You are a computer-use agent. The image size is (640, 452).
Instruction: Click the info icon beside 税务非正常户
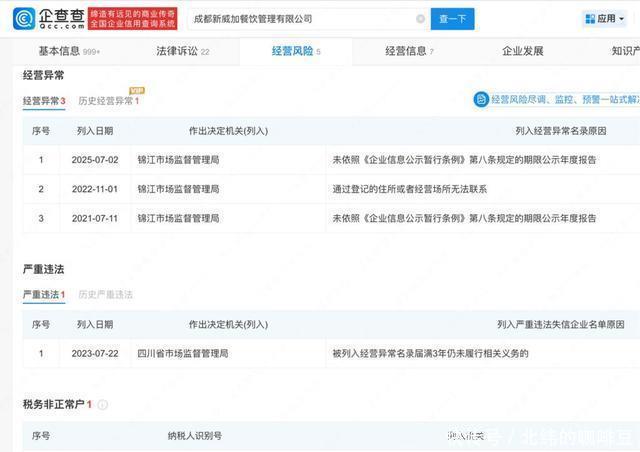[103, 404]
